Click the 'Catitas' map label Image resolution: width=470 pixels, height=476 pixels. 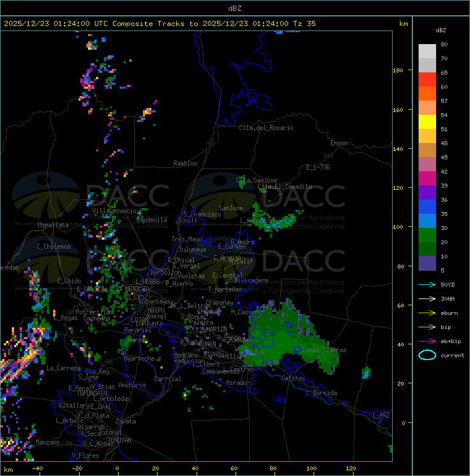pyautogui.click(x=293, y=378)
